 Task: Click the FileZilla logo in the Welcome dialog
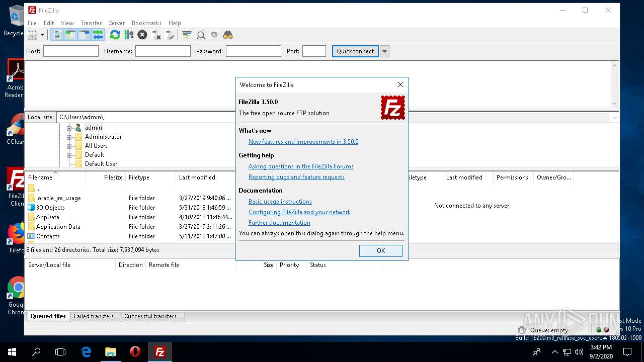tap(393, 108)
